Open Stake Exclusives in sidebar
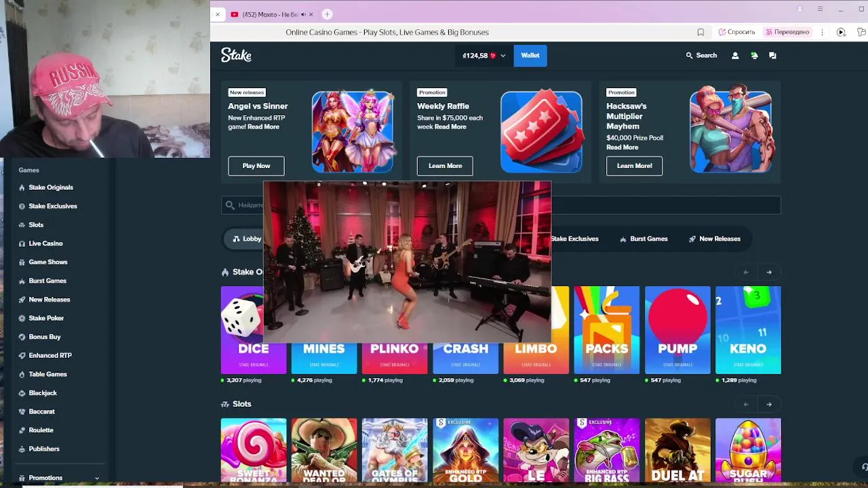The height and width of the screenshot is (488, 868). coord(53,206)
